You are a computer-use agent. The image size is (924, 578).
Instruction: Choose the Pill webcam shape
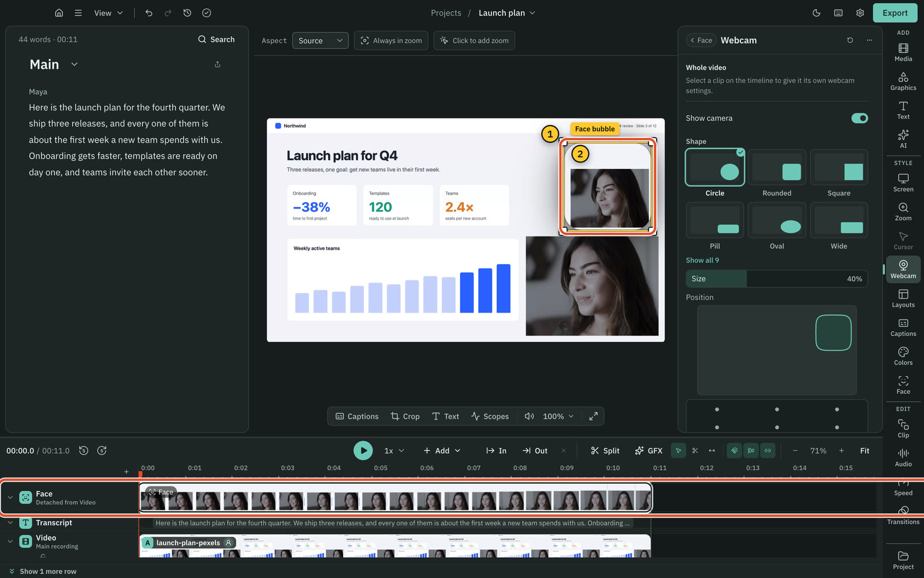click(715, 227)
